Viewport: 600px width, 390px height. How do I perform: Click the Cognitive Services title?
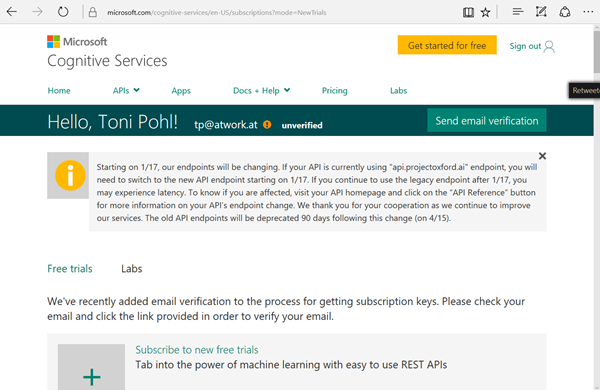pyautogui.click(x=107, y=61)
